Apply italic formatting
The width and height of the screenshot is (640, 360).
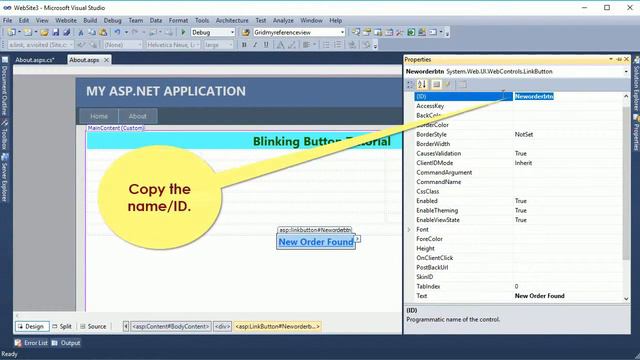pyautogui.click(x=255, y=45)
